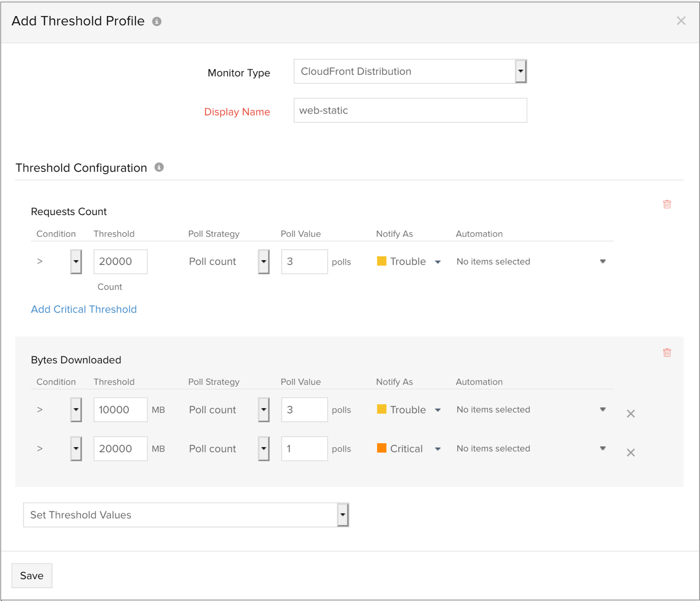Open the Automation dropdown for Requests Count
This screenshot has height=601, width=700.
[x=603, y=261]
